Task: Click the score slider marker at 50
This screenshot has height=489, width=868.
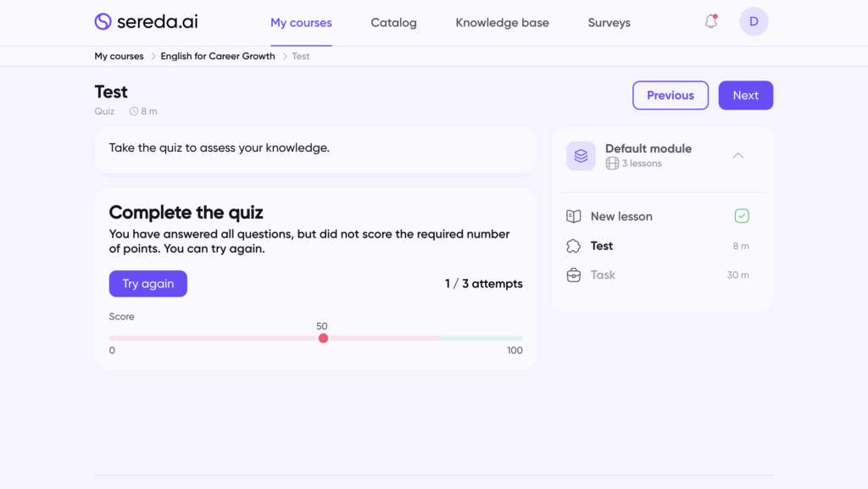Action: point(323,338)
